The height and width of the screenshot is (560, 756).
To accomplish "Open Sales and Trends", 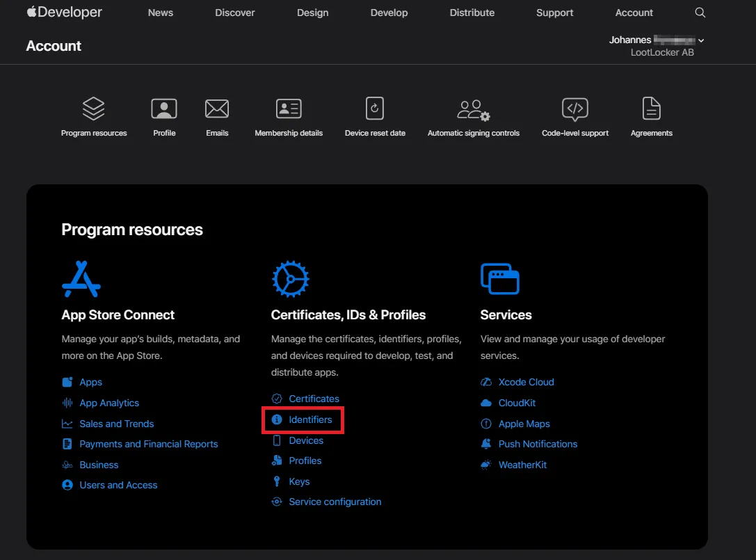I will pyautogui.click(x=117, y=424).
